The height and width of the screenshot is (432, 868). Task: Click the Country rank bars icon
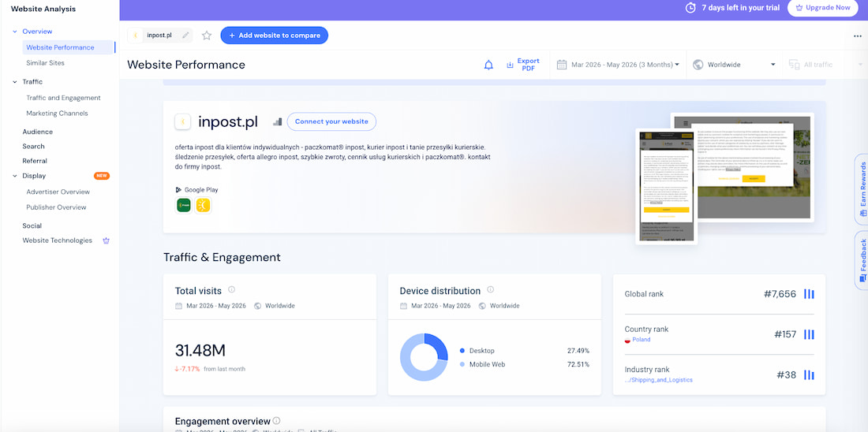[809, 335]
